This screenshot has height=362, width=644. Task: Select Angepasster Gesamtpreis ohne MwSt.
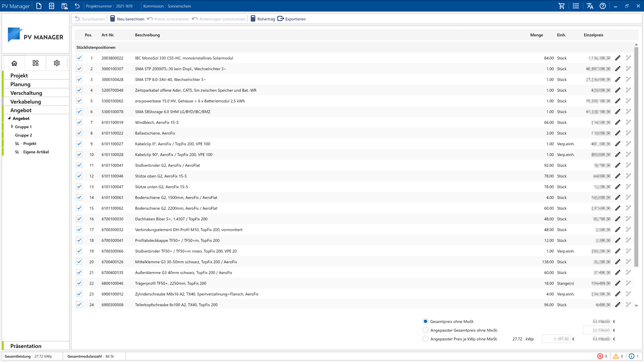(x=426, y=330)
